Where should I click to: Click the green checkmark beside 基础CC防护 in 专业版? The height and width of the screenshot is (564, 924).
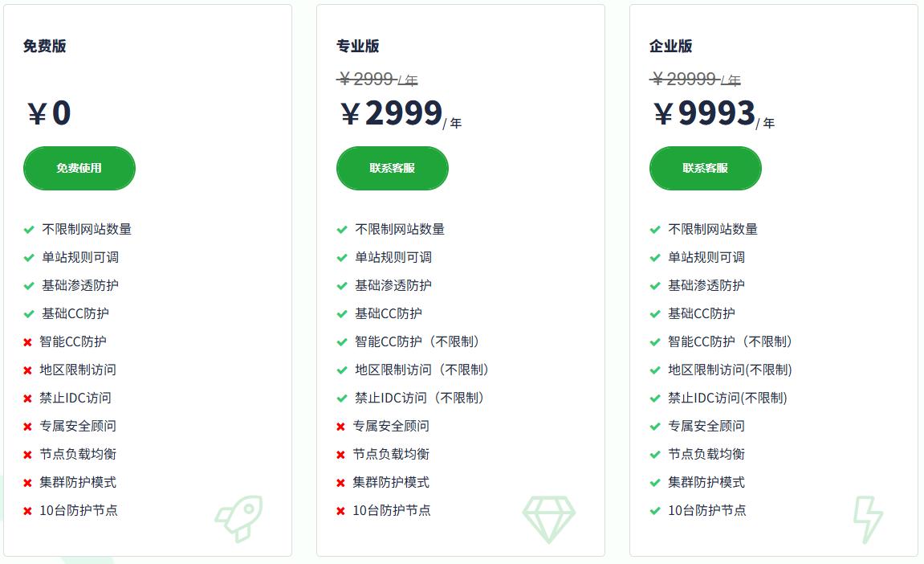tap(344, 313)
